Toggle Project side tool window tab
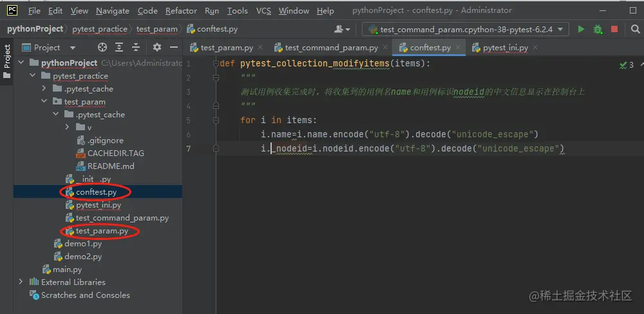This screenshot has width=644, height=314. click(6, 61)
